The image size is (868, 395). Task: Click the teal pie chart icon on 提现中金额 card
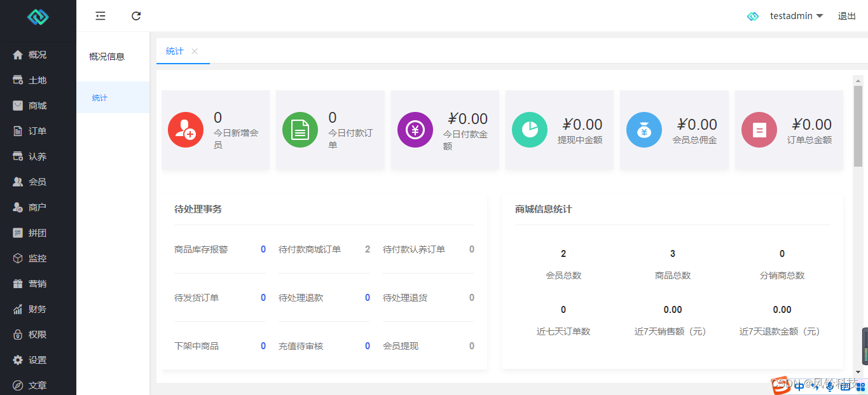530,130
